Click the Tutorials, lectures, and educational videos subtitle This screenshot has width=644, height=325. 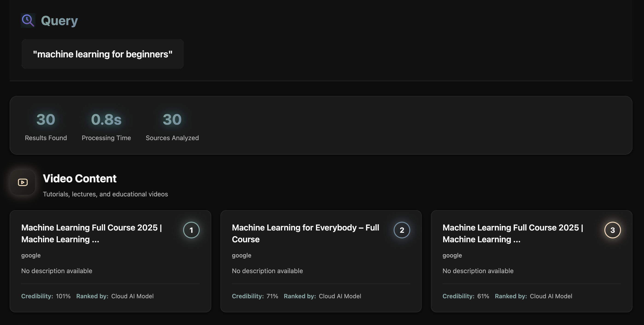(105, 194)
